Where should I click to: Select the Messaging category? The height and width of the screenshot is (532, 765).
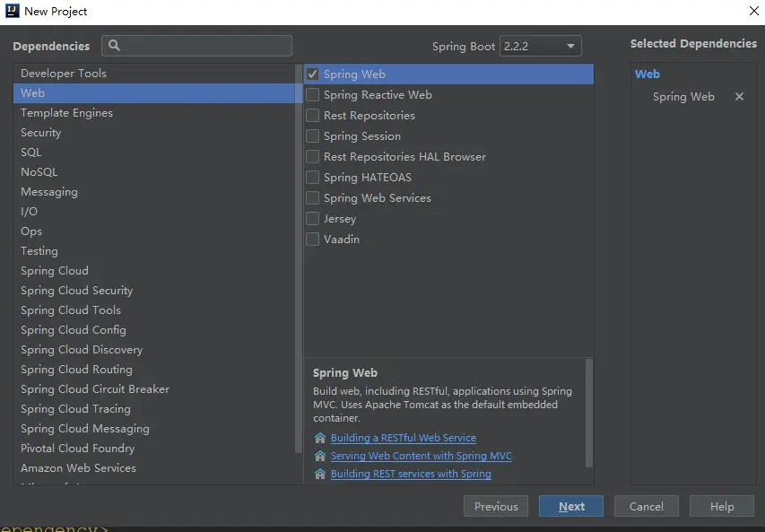[x=154, y=192]
